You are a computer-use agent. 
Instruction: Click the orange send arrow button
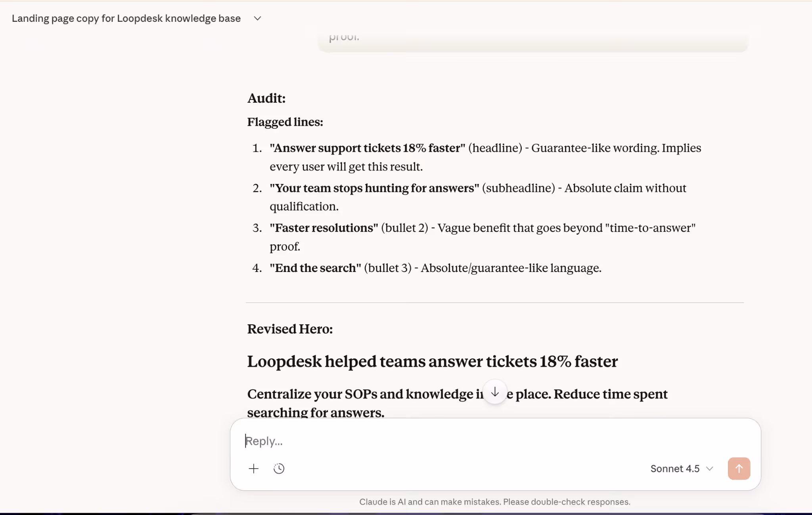coord(739,469)
